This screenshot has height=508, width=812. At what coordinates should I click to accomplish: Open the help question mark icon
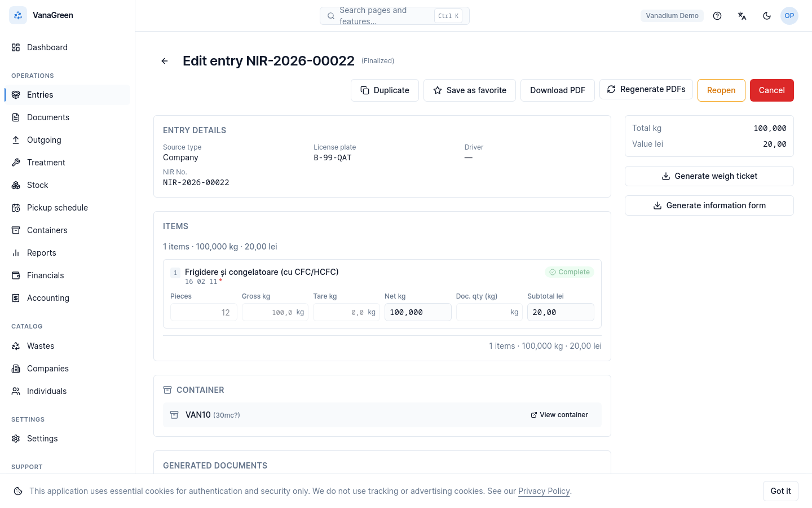pos(717,16)
